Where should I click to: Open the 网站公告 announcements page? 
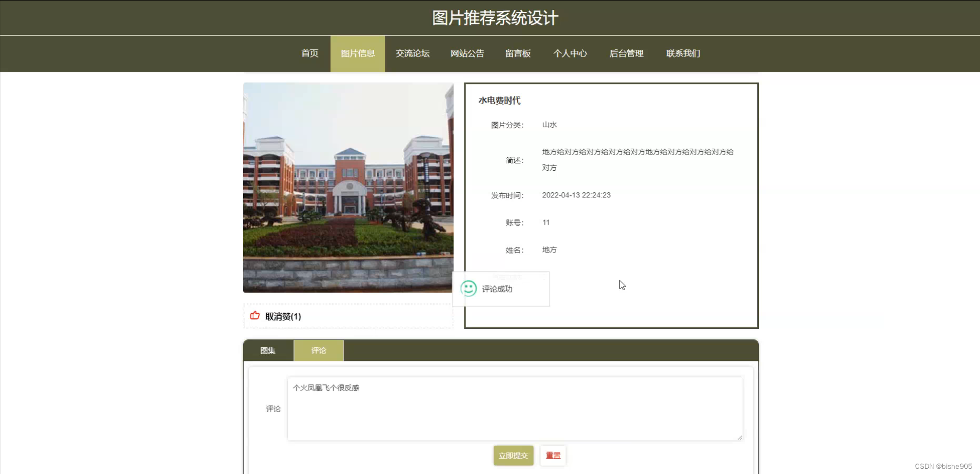click(x=467, y=53)
